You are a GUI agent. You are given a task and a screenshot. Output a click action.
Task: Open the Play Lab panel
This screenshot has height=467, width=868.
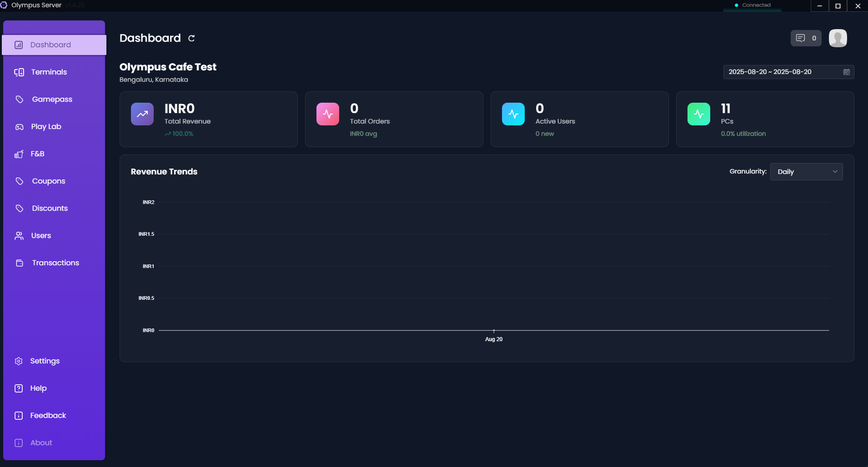[46, 126]
